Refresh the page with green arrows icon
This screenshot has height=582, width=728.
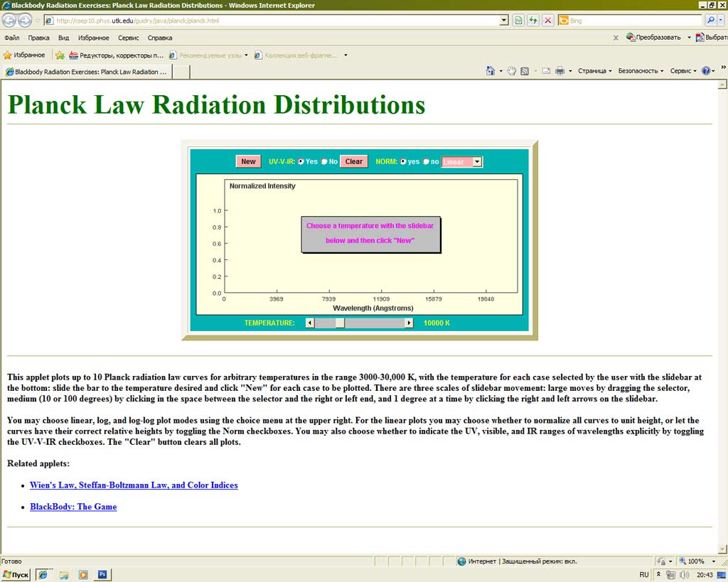click(533, 21)
